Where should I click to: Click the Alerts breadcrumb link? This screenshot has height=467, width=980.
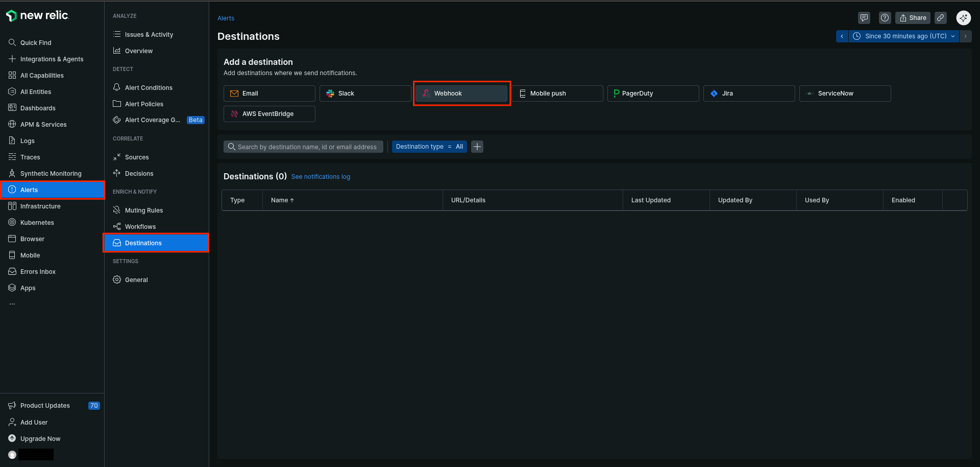coord(226,18)
